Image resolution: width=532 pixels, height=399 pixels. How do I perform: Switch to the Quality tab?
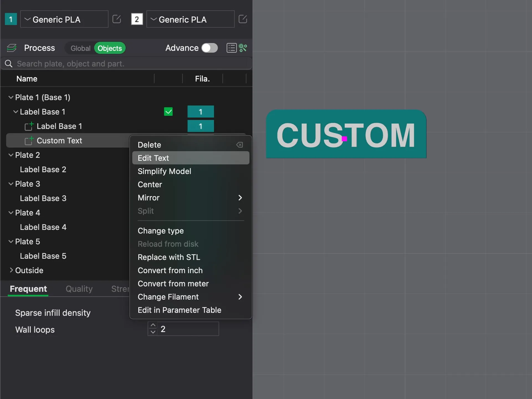pyautogui.click(x=79, y=289)
